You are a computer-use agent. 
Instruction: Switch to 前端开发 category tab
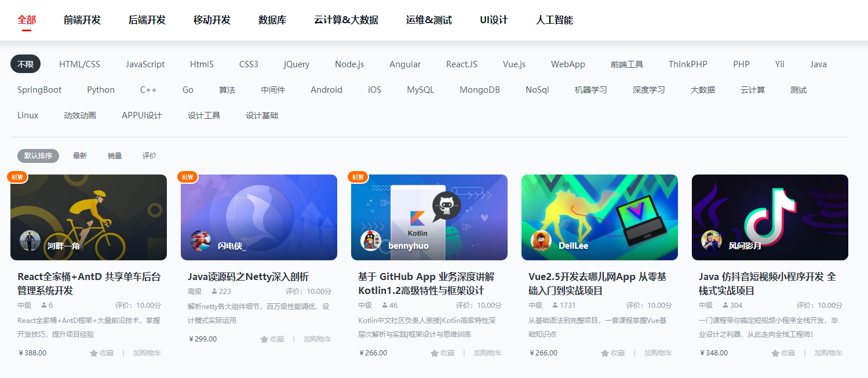pos(82,20)
